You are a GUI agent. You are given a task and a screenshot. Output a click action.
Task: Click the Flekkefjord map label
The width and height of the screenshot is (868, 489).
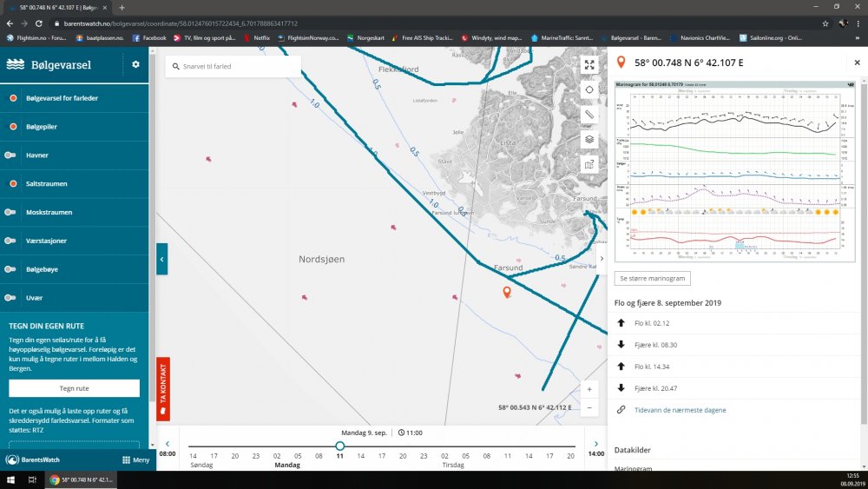pos(398,69)
